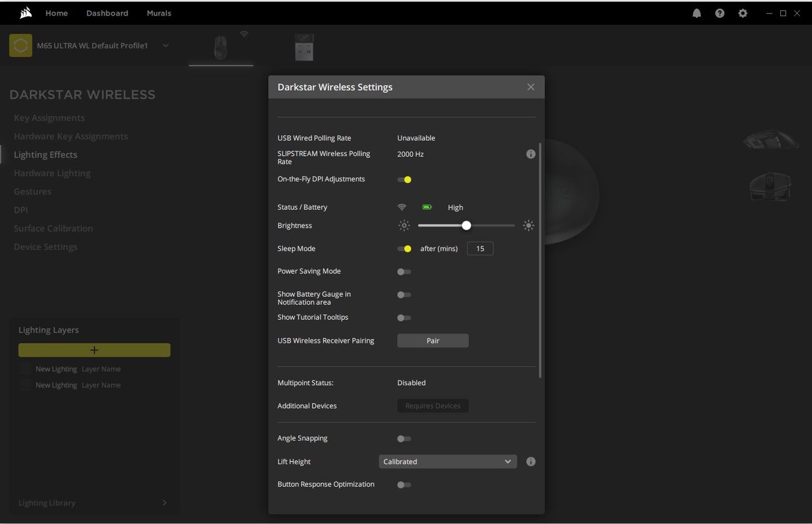Select the lower mouse view thumbnail

point(771,187)
